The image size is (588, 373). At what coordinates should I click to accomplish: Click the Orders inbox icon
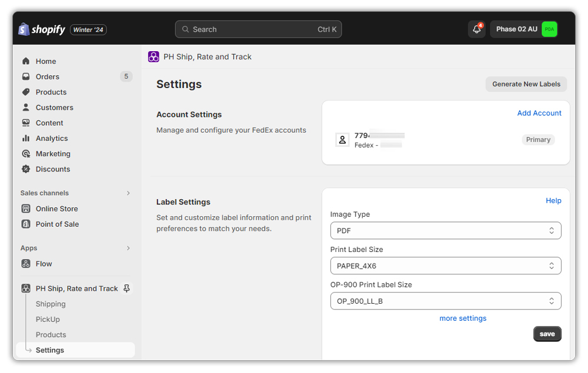pyautogui.click(x=26, y=76)
